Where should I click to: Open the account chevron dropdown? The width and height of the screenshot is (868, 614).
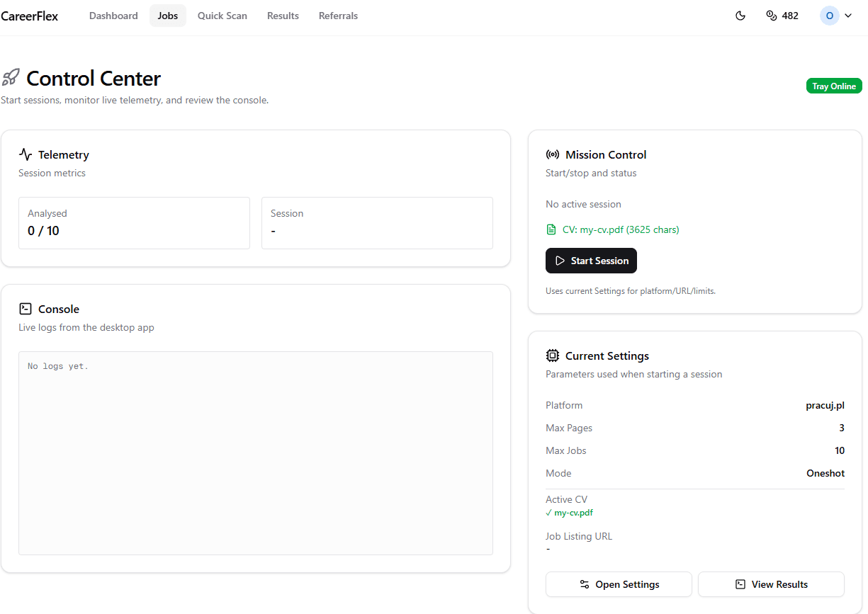847,15
